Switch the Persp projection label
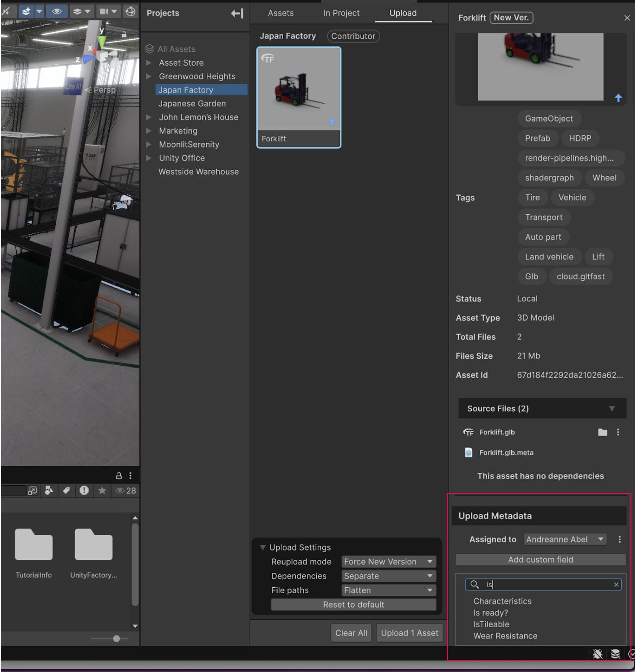 pos(104,90)
